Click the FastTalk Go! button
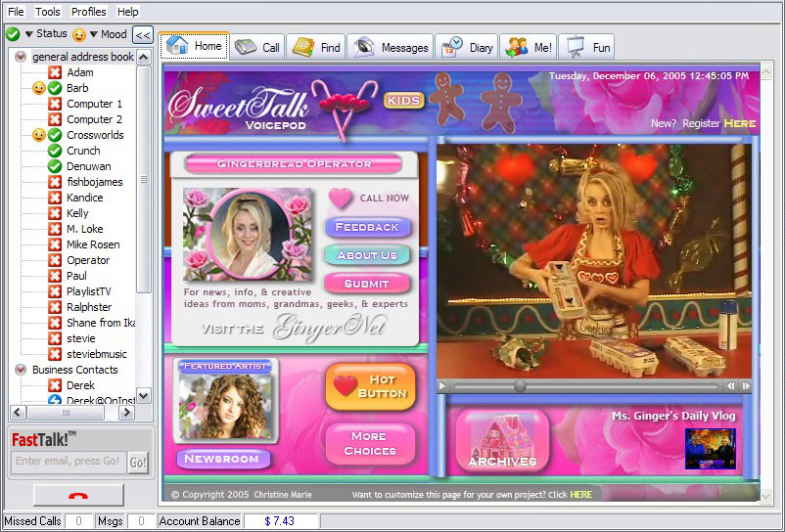This screenshot has height=532, width=785. click(138, 462)
